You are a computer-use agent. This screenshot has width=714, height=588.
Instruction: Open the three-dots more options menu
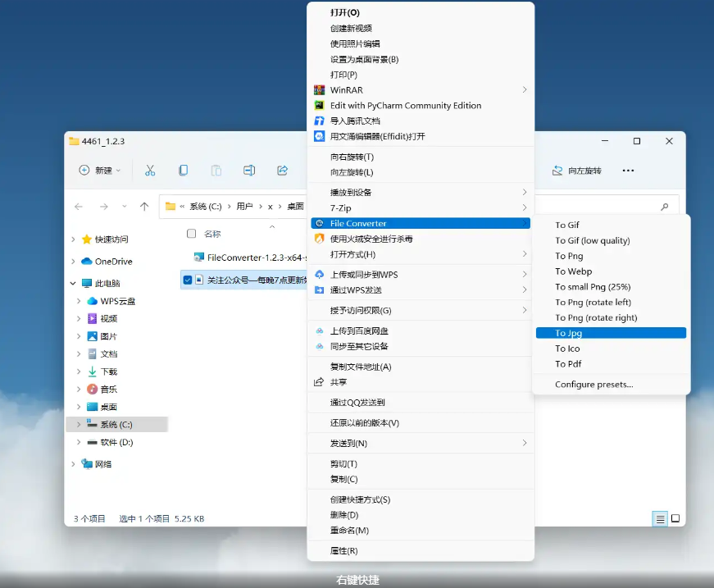coord(628,171)
